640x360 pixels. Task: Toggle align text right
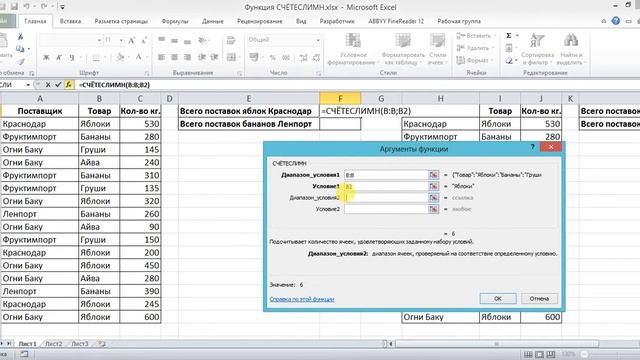187,57
